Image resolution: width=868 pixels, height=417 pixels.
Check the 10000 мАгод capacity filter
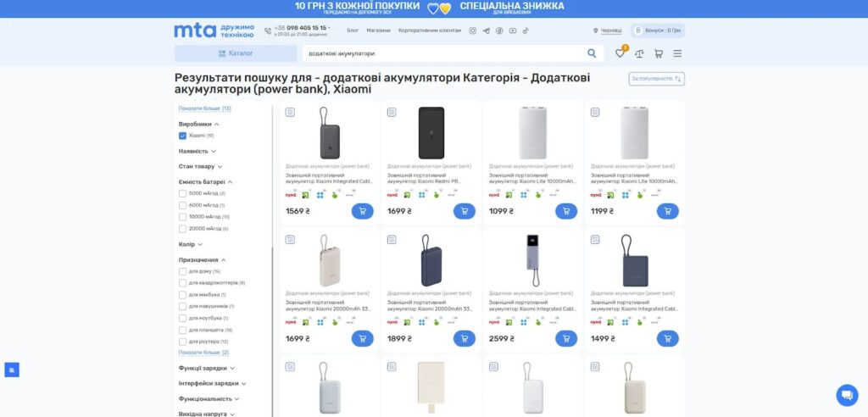182,217
